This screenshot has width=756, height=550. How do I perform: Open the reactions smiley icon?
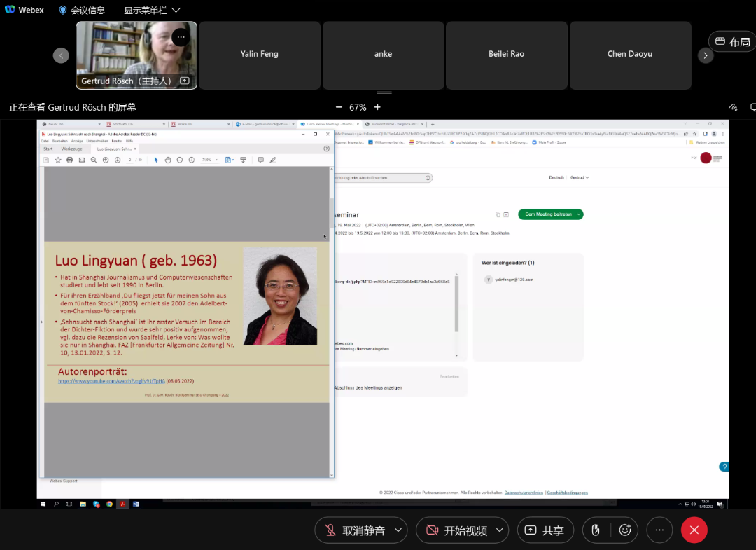[625, 530]
